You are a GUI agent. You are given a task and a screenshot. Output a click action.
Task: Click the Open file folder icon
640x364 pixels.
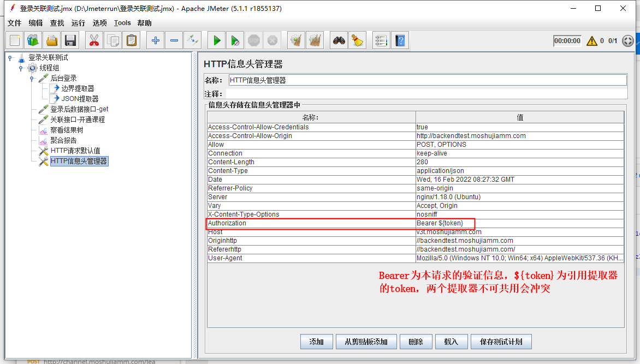pos(52,40)
